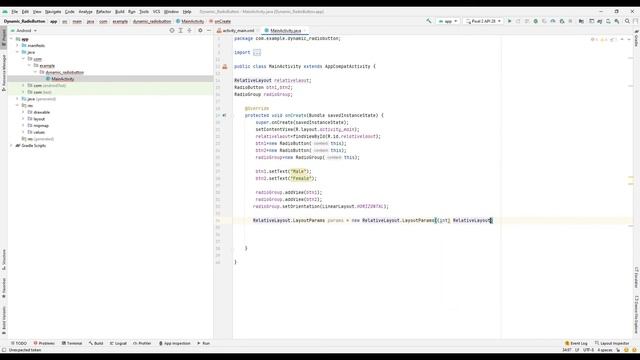
Task: Click the inspection warnings widget in editor
Action: point(604,39)
